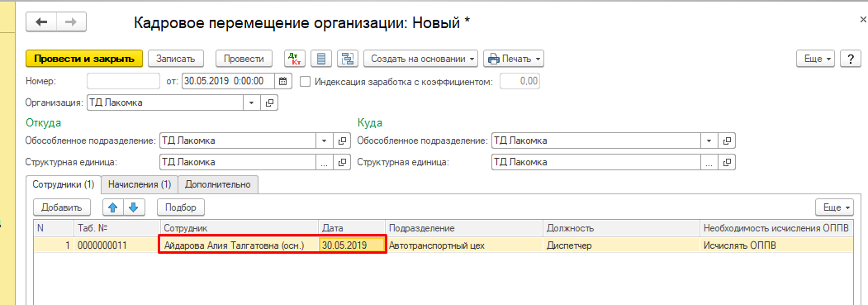Select Откуда Структурная единица via ellipsis button
Image resolution: width=868 pixels, height=305 pixels.
pos(325,162)
